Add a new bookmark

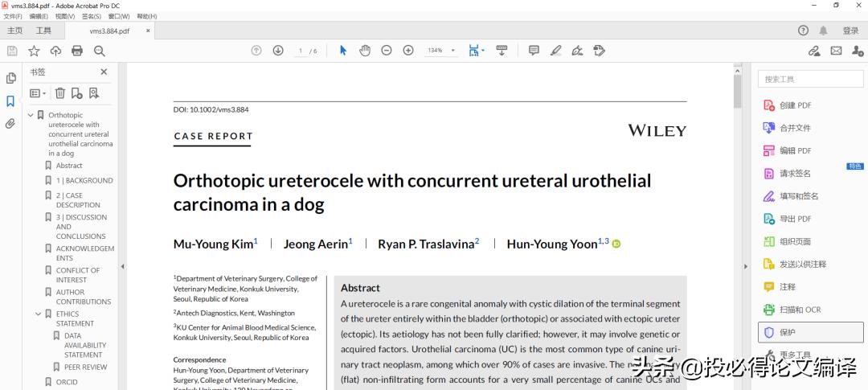[77, 93]
